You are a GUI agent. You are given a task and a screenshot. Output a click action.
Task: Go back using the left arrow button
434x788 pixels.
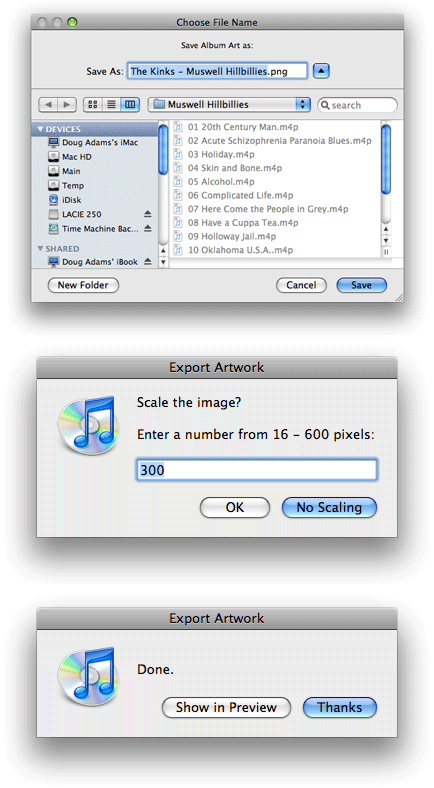pos(48,105)
